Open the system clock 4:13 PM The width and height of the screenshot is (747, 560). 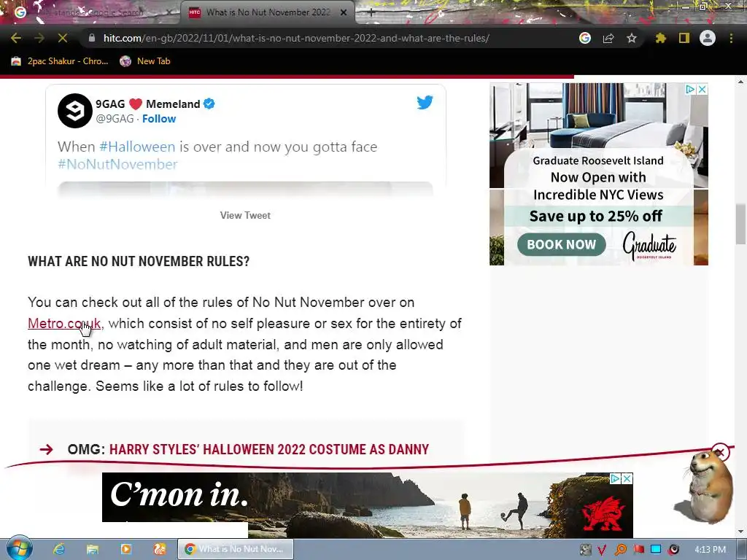(710, 550)
